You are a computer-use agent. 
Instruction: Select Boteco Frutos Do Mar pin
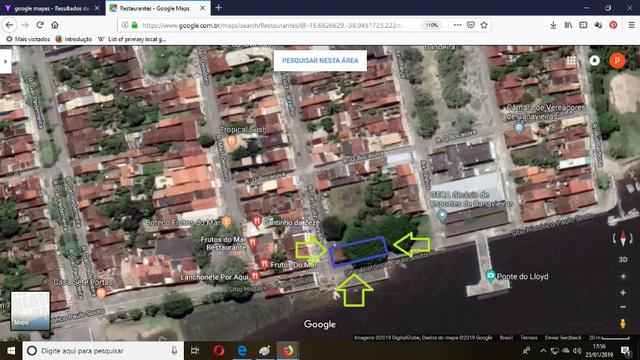pos(227,222)
